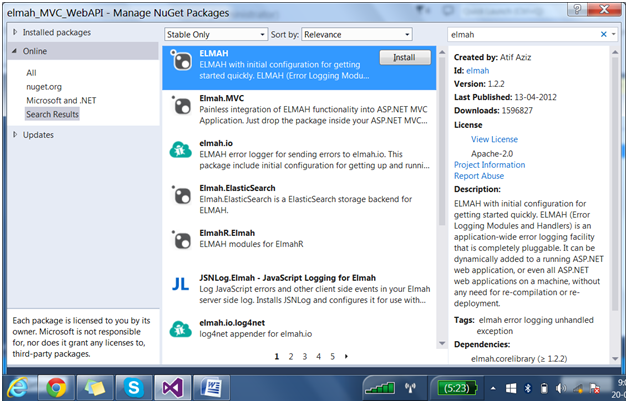Image resolution: width=626 pixels, height=402 pixels.
Task: Select nuget.org source
Action: (x=44, y=87)
